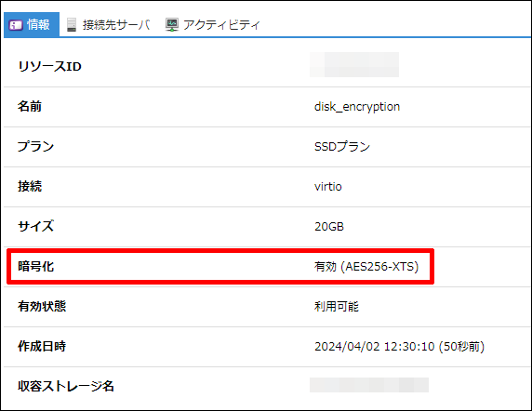Click the virtio connection value
This screenshot has height=411, width=532.
click(327, 187)
